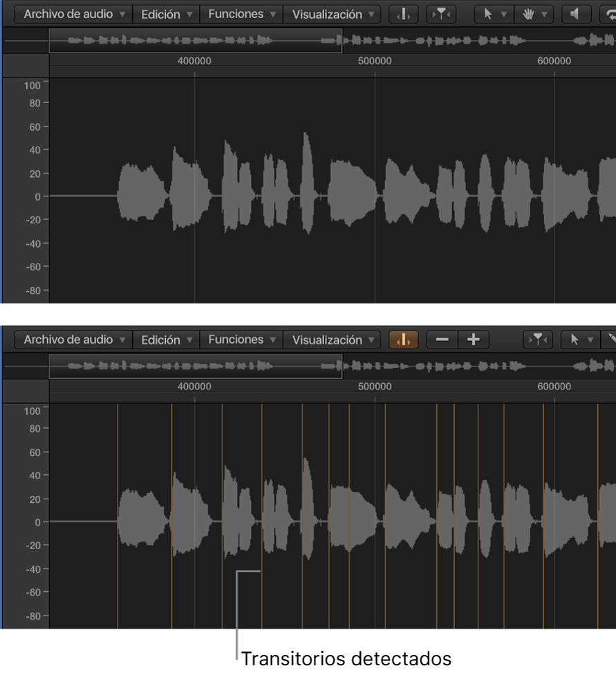
Task: Open Visualización menu in upper editor
Action: click(x=333, y=15)
